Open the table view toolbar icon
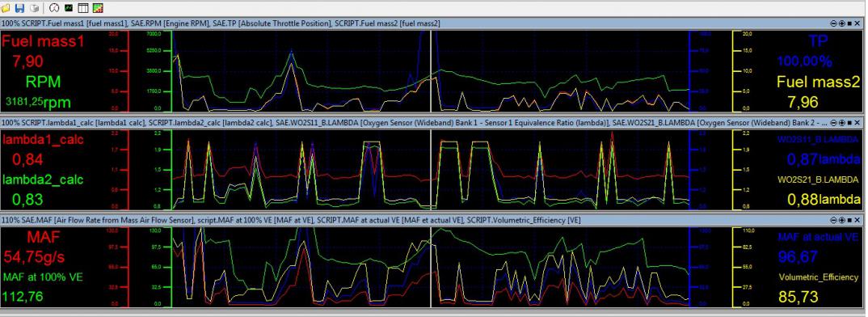 (83, 8)
